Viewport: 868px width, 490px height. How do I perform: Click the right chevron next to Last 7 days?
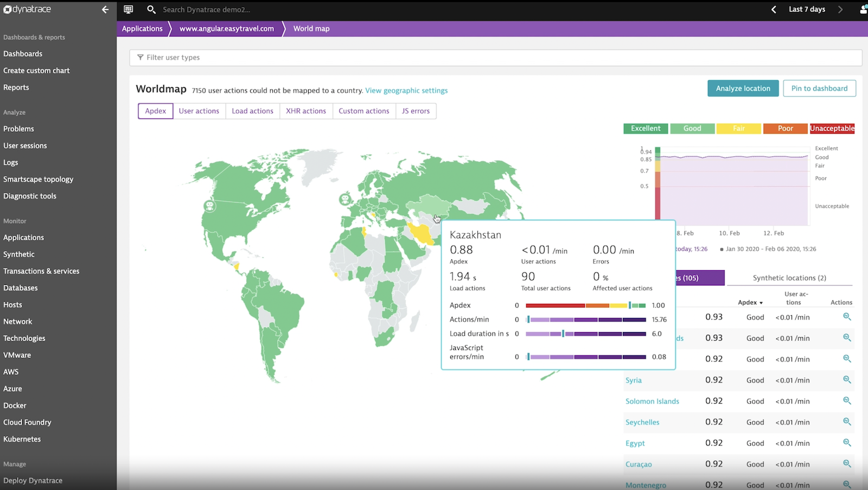tap(840, 9)
